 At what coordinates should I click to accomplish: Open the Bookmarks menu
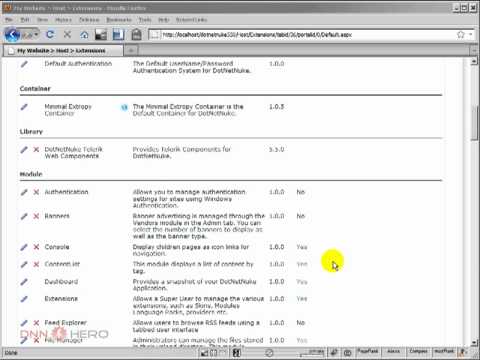click(x=119, y=20)
